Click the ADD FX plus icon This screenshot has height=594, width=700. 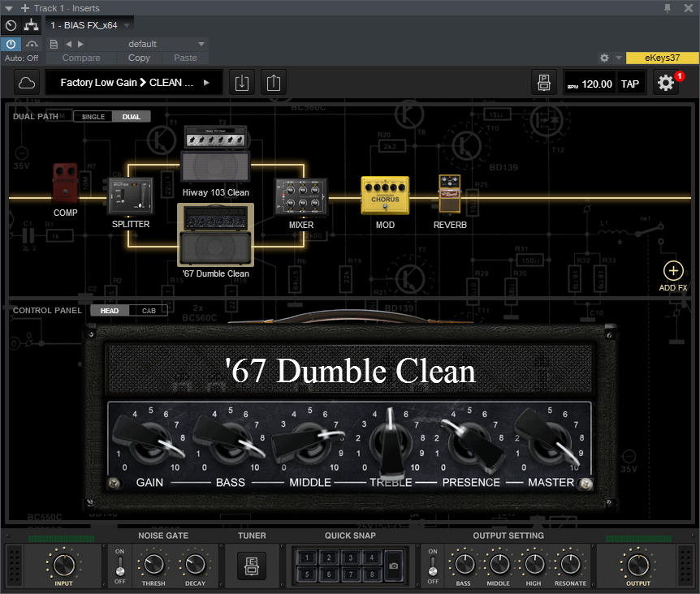click(x=673, y=271)
